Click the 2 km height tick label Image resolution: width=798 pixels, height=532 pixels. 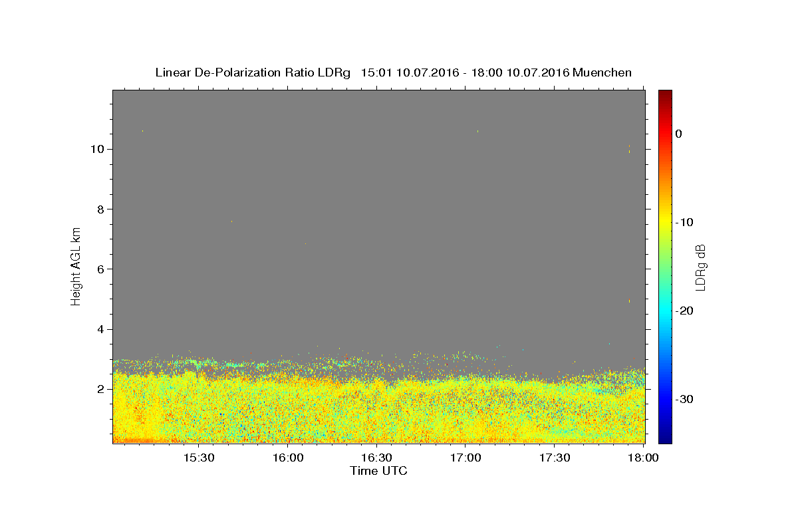coord(101,389)
